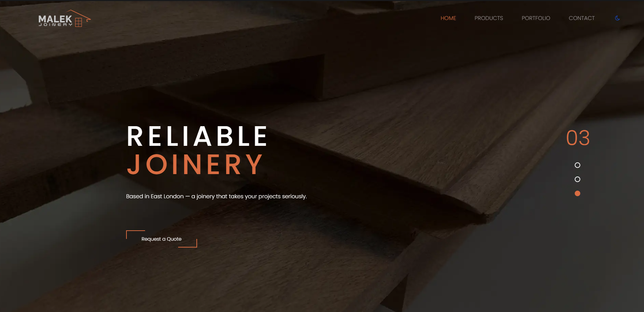Click the large orange JOINERY heading

(195, 164)
